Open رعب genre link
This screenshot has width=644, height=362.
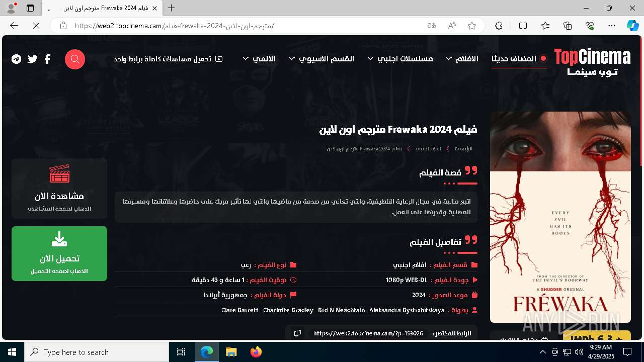(x=246, y=265)
